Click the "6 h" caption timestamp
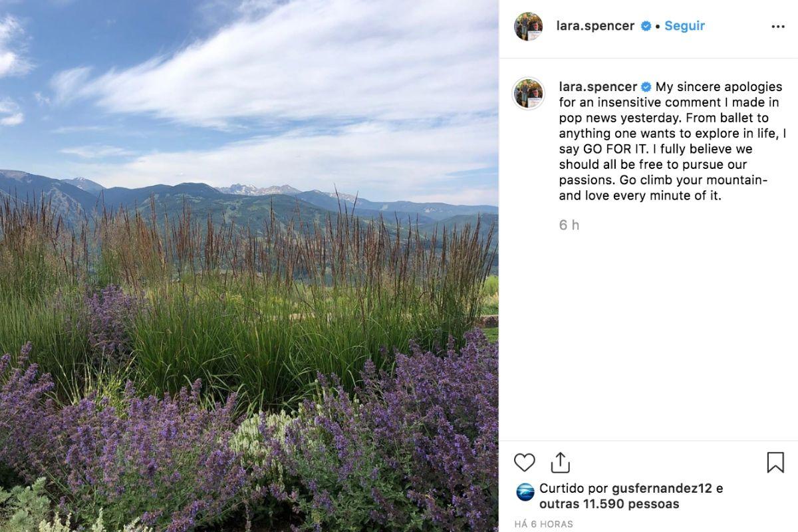The width and height of the screenshot is (798, 532). 569,225
